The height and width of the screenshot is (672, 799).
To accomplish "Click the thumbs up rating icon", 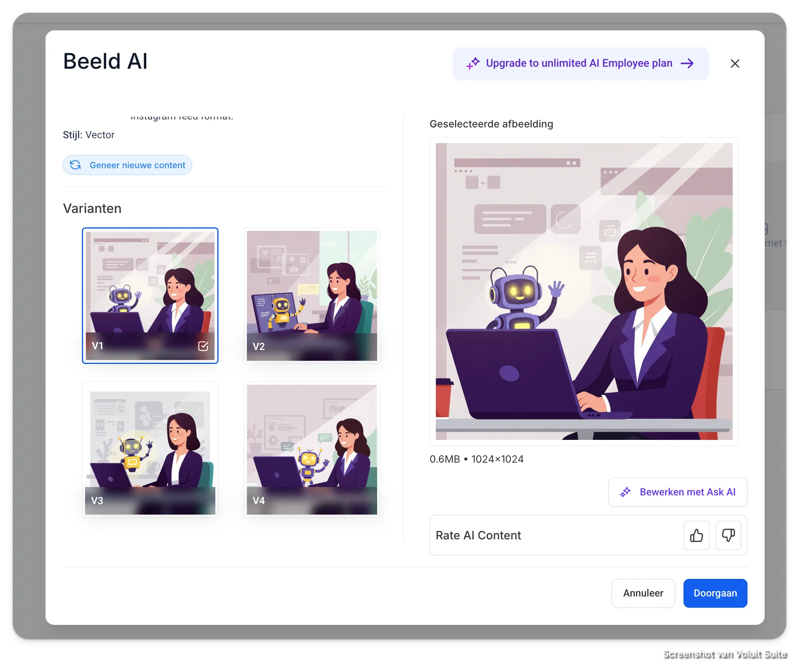I will 696,535.
